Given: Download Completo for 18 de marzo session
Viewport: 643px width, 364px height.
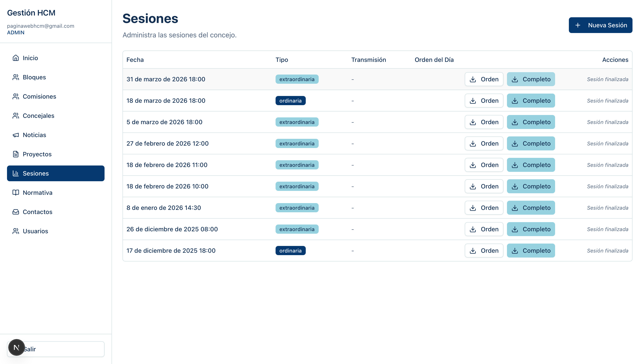Looking at the screenshot, I should (x=531, y=101).
